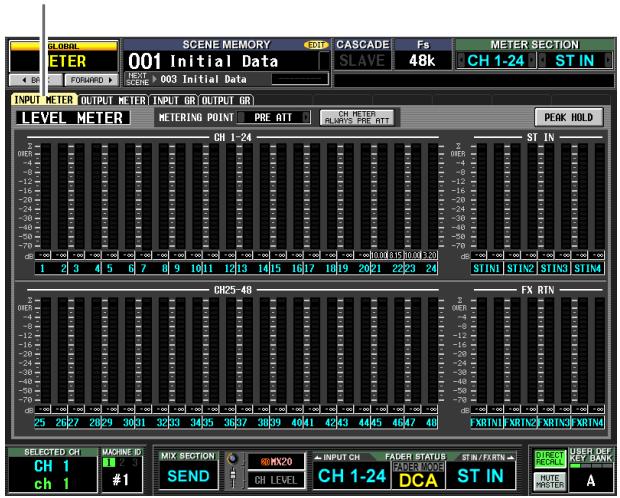Select the STIN1 label
The height and width of the screenshot is (498, 620).
coord(487,268)
